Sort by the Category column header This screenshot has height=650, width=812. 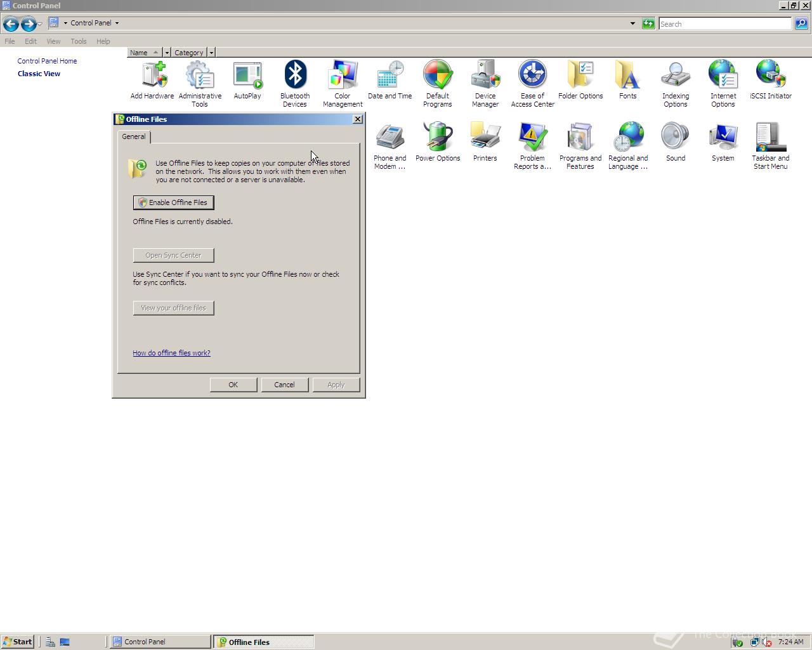[189, 53]
